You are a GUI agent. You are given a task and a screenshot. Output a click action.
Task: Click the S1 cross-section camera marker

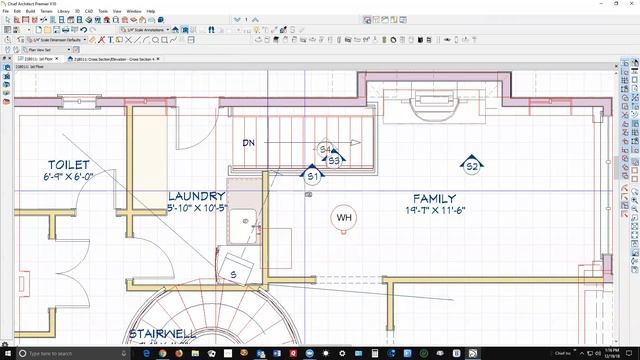(313, 176)
